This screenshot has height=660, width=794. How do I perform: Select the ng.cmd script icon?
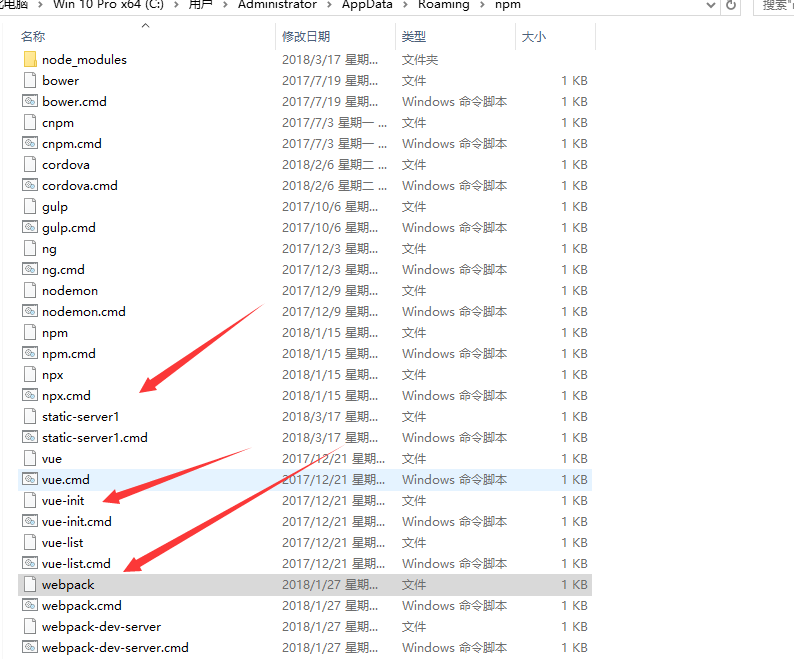pyautogui.click(x=30, y=269)
